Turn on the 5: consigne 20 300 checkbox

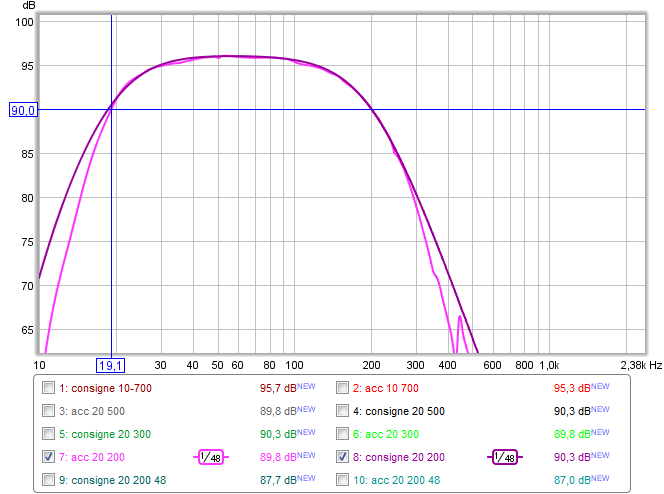[49, 434]
